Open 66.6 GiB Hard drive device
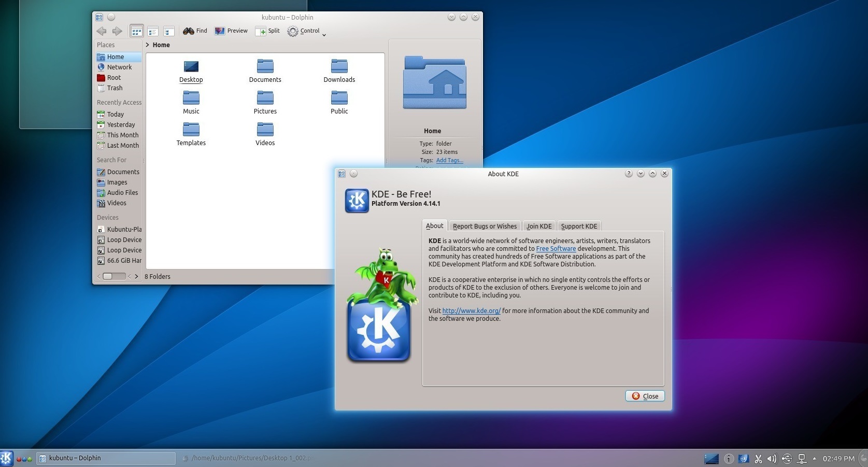 pyautogui.click(x=119, y=261)
